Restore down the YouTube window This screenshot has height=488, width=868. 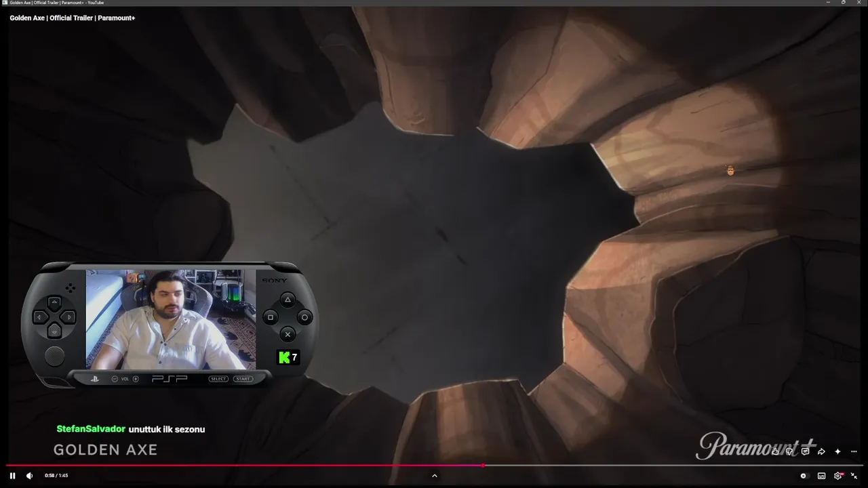[844, 3]
